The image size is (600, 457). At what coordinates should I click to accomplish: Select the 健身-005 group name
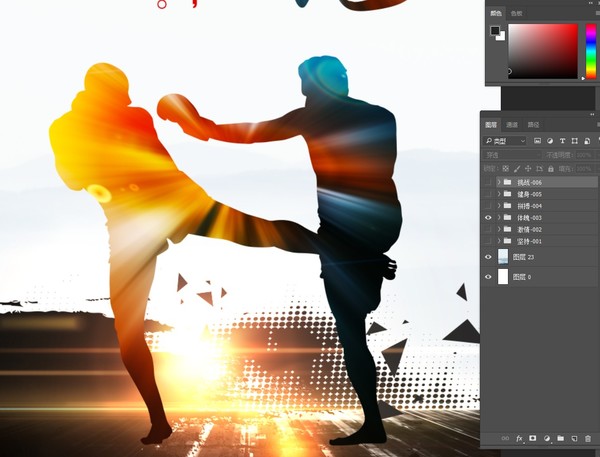pos(529,194)
